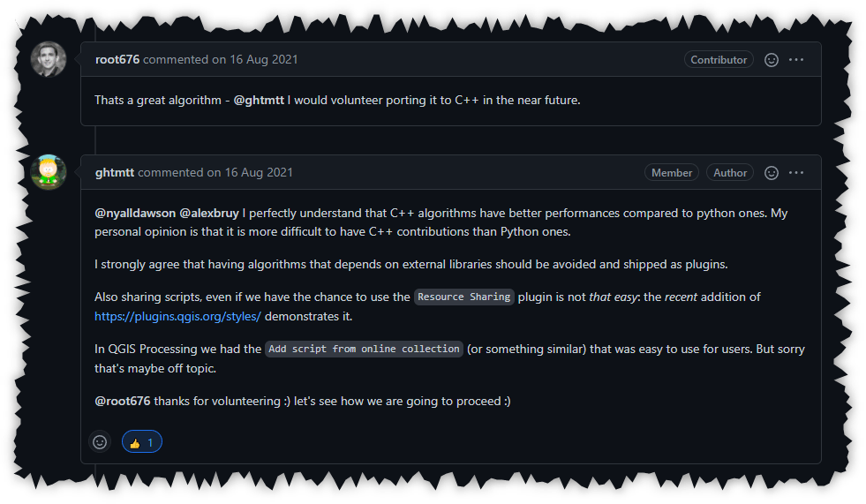The height and width of the screenshot is (504, 866).
Task: Add emoji reaction on ghtmtt's comment header
Action: (x=771, y=173)
